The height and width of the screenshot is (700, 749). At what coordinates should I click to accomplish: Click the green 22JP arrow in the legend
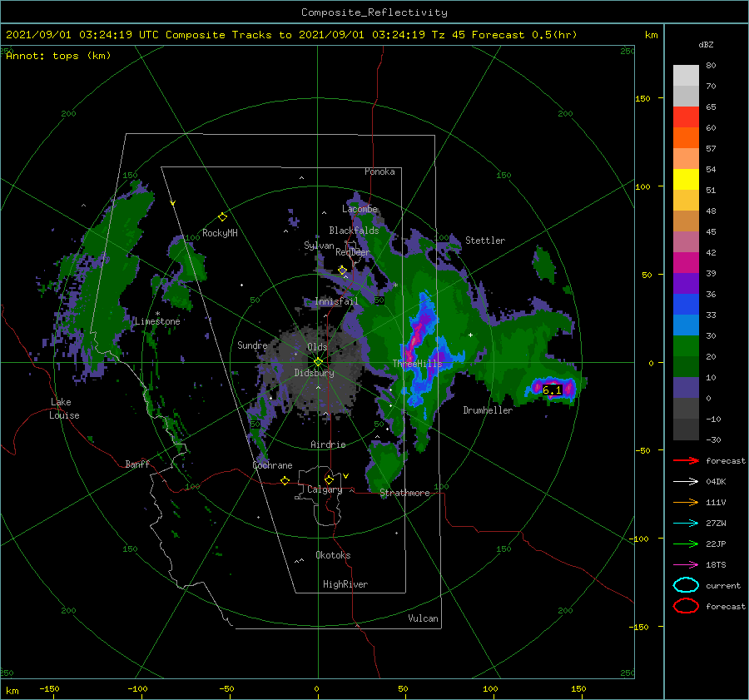tap(686, 544)
